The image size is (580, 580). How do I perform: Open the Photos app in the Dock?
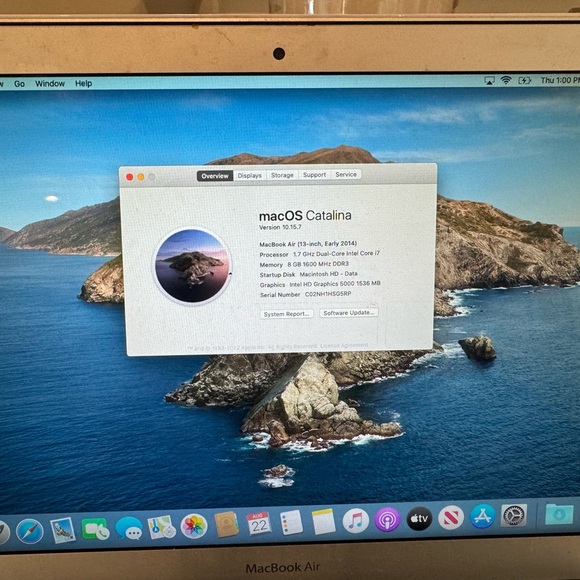[194, 526]
